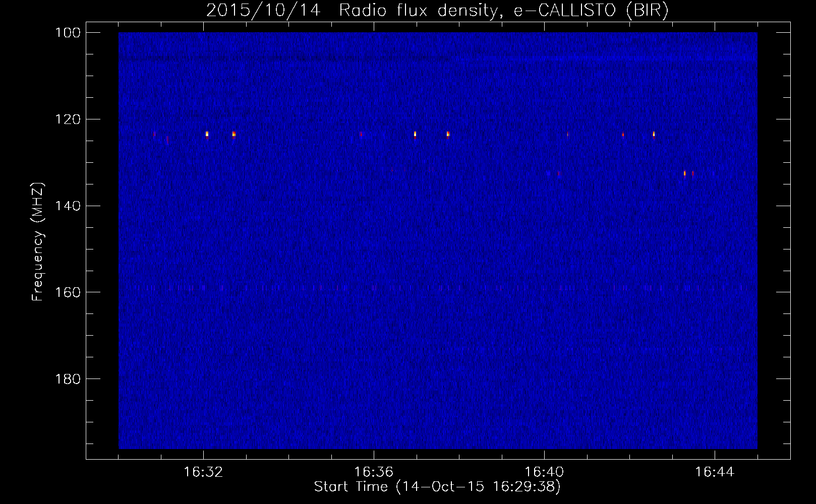The height and width of the screenshot is (504, 816).
Task: Click the 16:36 time tick label
Action: pyautogui.click(x=374, y=472)
